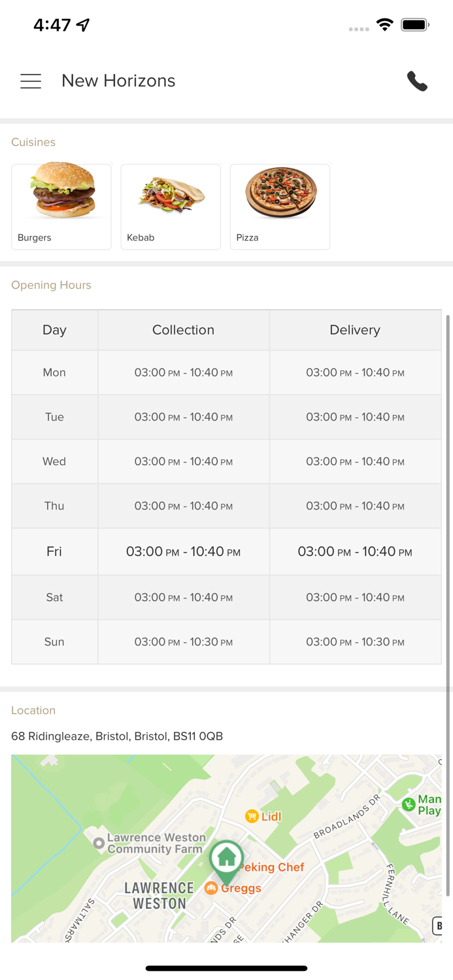This screenshot has width=453, height=980.
Task: Tap the Lidl shopping cart marker
Action: click(x=252, y=816)
